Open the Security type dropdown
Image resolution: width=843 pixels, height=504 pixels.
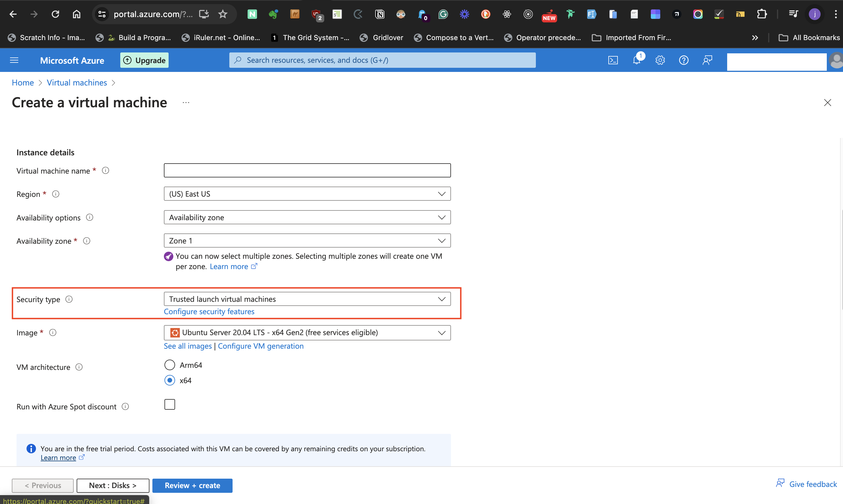(x=307, y=299)
